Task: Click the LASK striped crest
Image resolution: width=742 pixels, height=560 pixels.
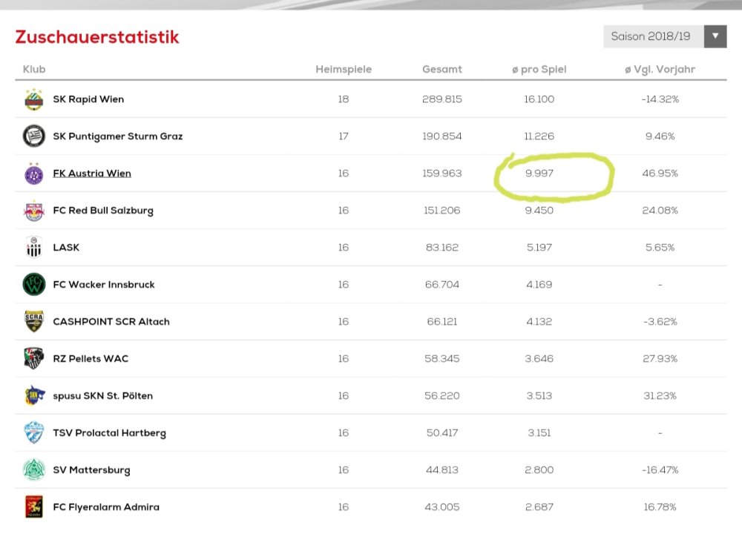Action: [x=34, y=248]
